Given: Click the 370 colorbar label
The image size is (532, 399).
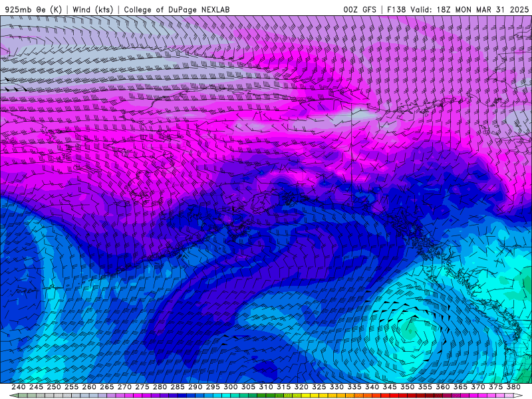Looking at the screenshot, I should pyautogui.click(x=478, y=387).
